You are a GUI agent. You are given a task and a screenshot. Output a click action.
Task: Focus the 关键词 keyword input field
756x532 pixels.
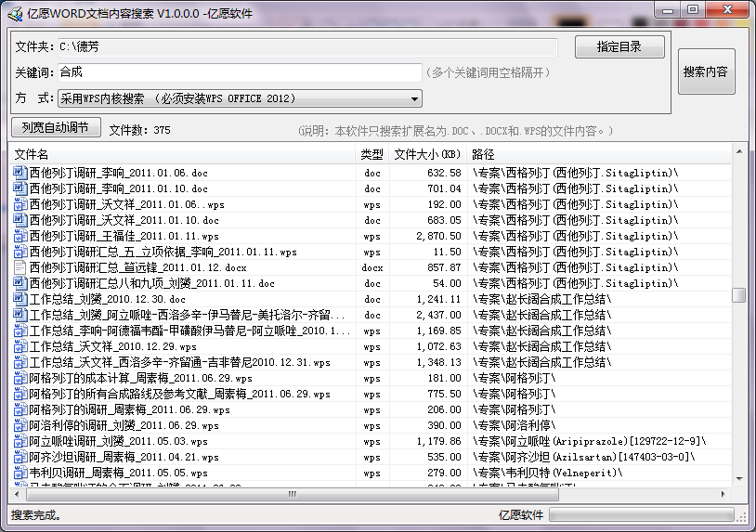click(x=240, y=72)
